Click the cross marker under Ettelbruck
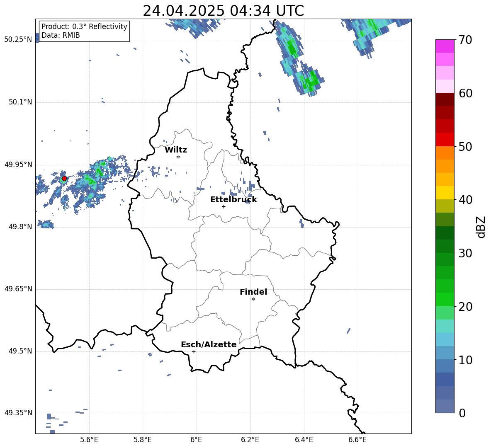Image resolution: width=491 pixels, height=448 pixels. pyautogui.click(x=224, y=206)
